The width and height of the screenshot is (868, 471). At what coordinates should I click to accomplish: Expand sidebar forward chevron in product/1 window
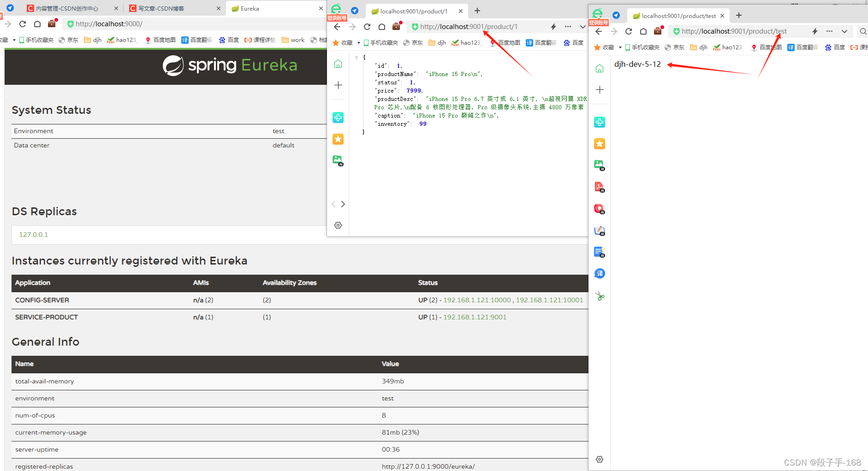(x=343, y=204)
